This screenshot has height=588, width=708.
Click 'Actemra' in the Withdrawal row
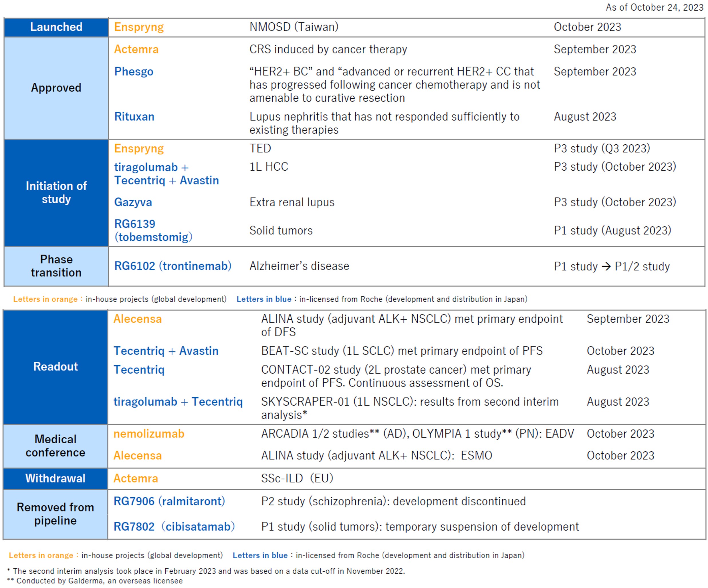[136, 479]
